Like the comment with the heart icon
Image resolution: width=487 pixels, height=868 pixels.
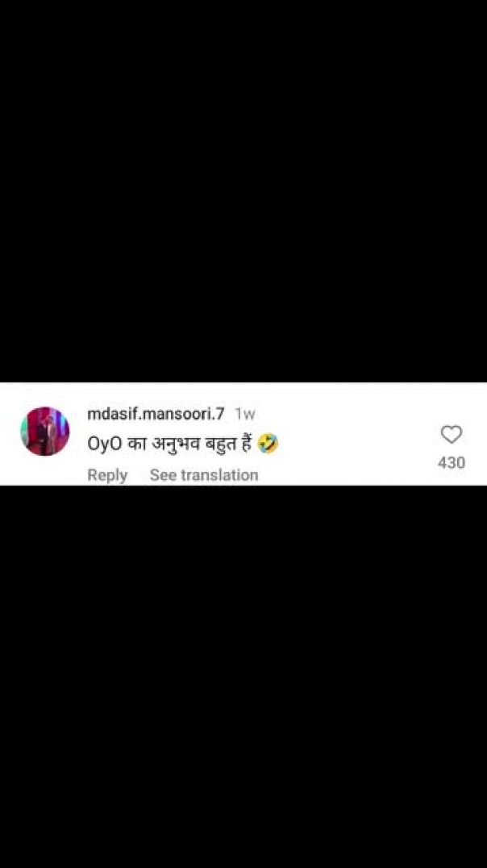coord(452,435)
